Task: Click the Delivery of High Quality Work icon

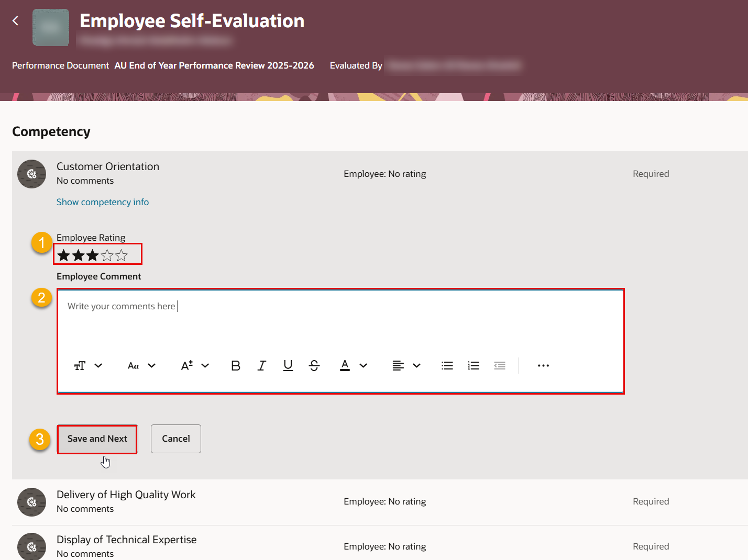Action: [32, 502]
